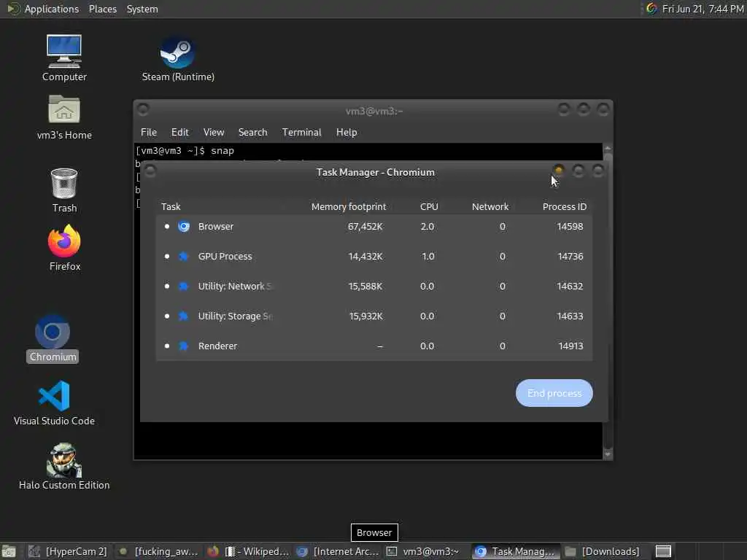The image size is (747, 560).
Task: Open the terminal Help menu
Action: (347, 133)
